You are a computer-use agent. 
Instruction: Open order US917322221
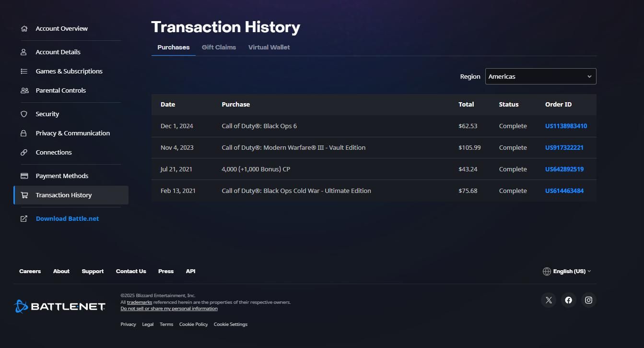564,148
